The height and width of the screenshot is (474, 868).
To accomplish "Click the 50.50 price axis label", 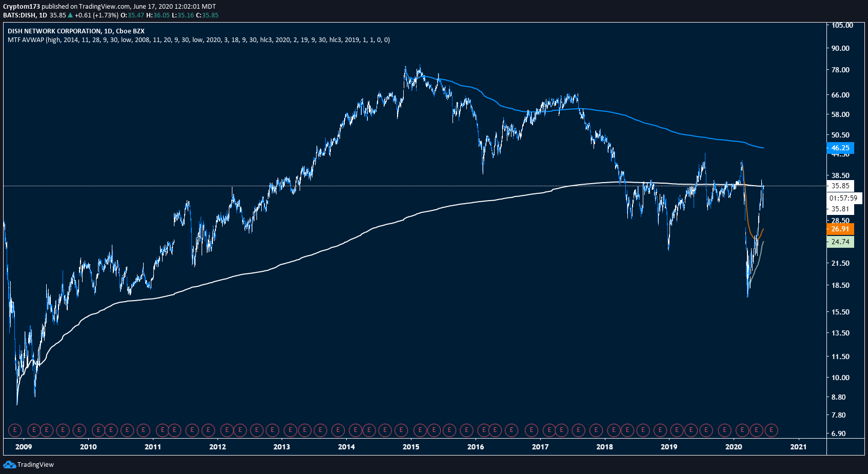I will tap(840, 135).
